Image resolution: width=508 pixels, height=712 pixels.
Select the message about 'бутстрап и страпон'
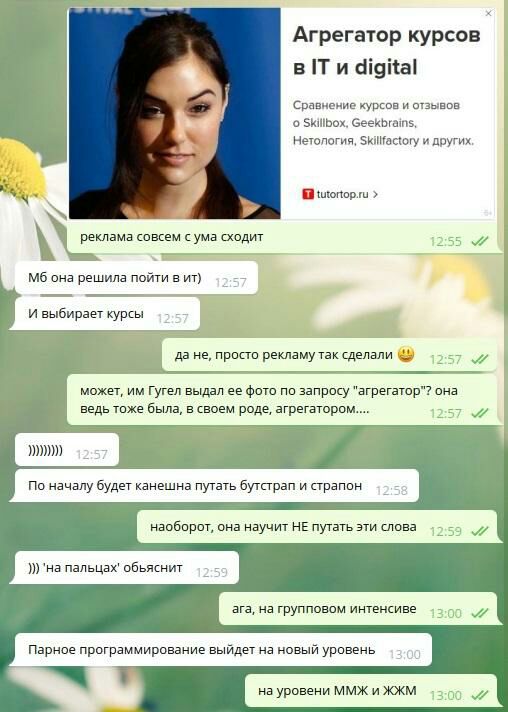pyautogui.click(x=217, y=486)
